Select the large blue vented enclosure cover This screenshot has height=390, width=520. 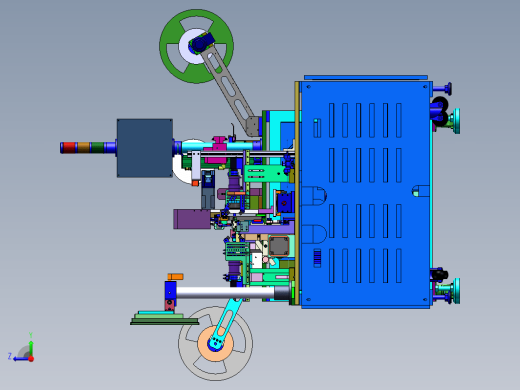click(x=365, y=195)
